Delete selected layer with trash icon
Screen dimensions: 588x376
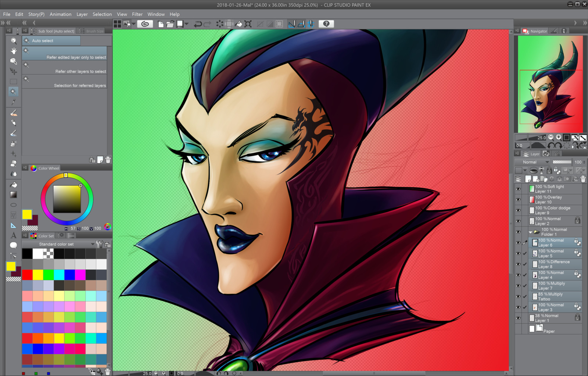click(583, 179)
